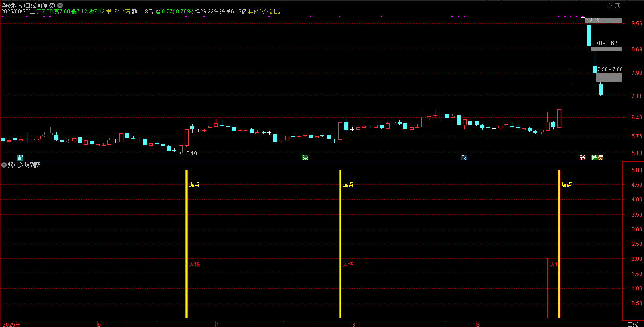Click the 华软科技(日线,前复权) title text
The image size is (644, 327).
tap(28, 5)
